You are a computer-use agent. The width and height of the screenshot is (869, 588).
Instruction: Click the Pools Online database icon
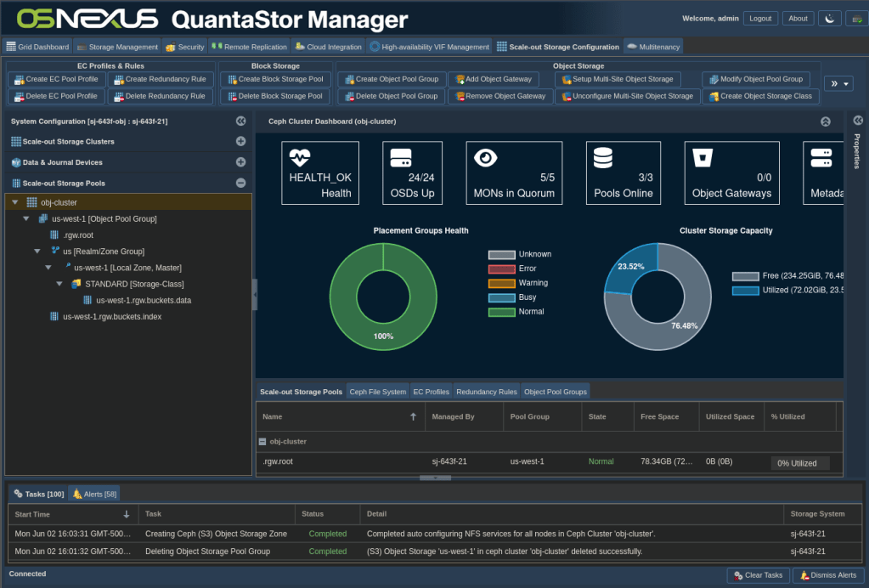[x=603, y=157]
